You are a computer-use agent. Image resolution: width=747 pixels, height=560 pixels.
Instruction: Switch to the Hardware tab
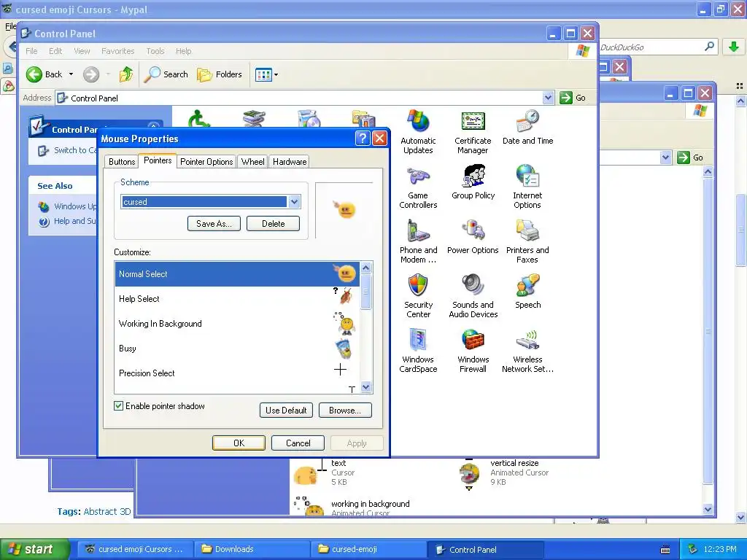coord(289,162)
